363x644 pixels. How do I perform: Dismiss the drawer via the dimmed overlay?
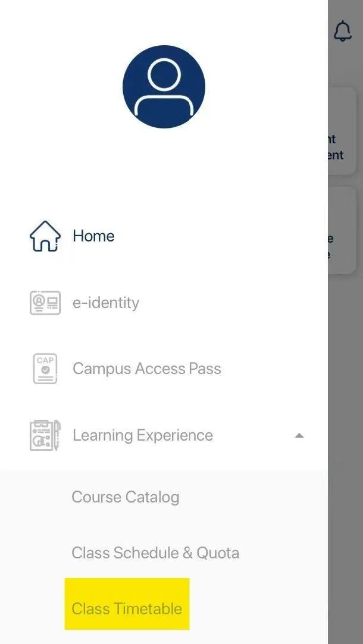[345, 452]
